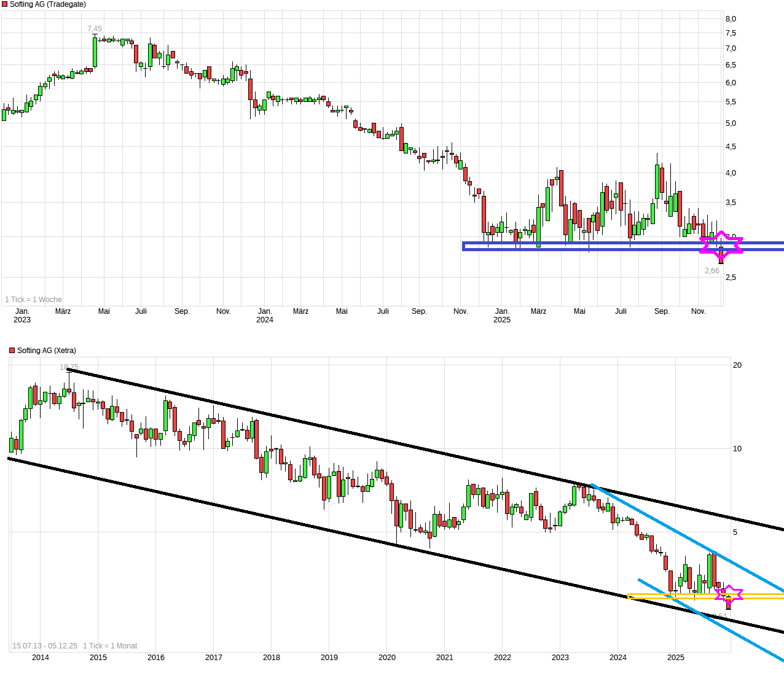Click the 18,75 peak price annotation
Screen dimensions: 784x673
(x=68, y=368)
